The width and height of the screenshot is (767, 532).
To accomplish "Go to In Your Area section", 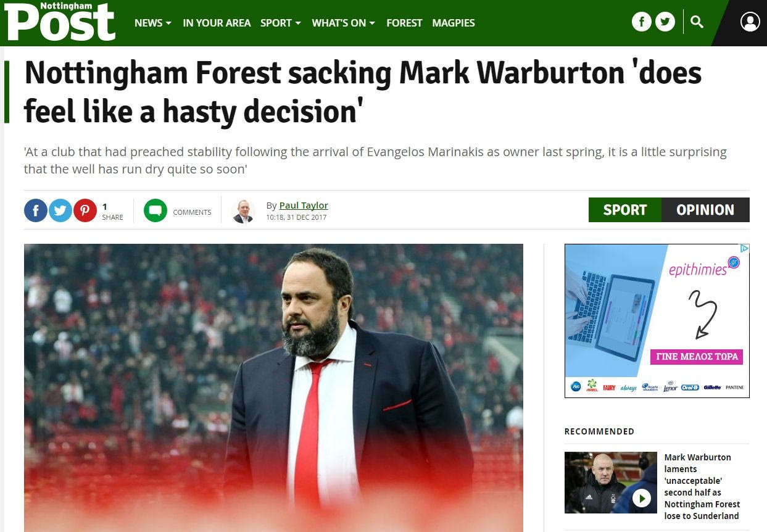I will click(x=217, y=23).
